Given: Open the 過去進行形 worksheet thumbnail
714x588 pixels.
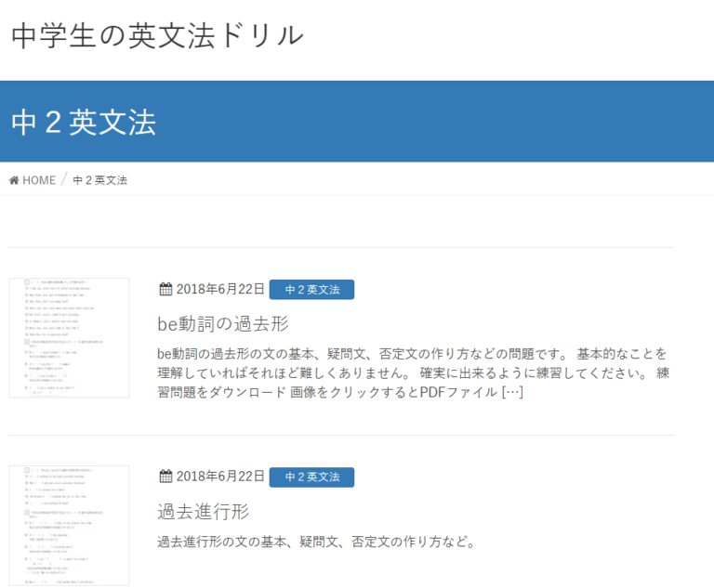Looking at the screenshot, I should point(69,525).
